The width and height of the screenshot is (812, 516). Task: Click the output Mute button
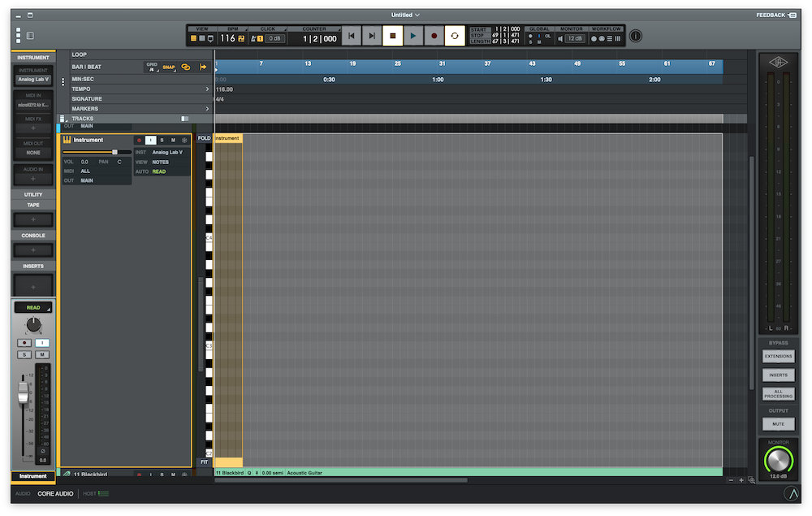pos(778,424)
